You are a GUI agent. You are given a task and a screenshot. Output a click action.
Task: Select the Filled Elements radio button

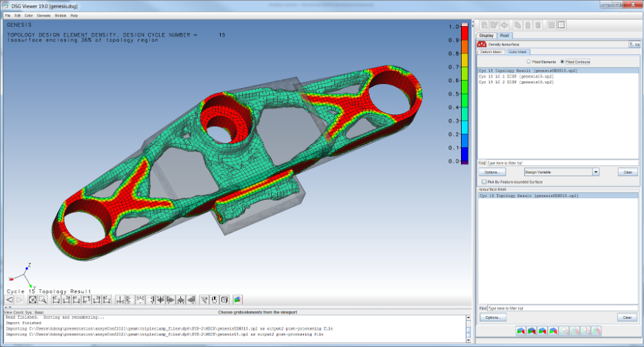(x=528, y=62)
